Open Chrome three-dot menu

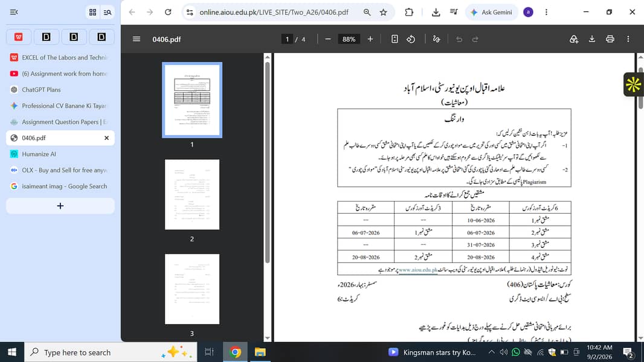click(546, 12)
